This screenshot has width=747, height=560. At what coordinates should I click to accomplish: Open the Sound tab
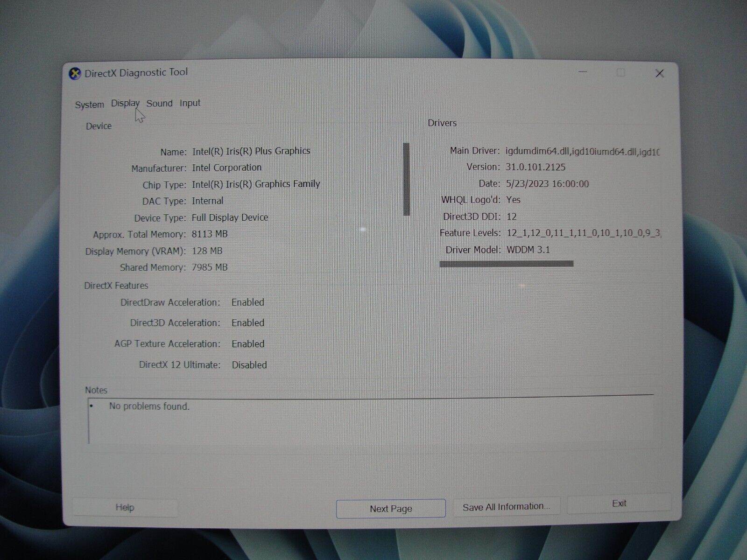tap(160, 103)
